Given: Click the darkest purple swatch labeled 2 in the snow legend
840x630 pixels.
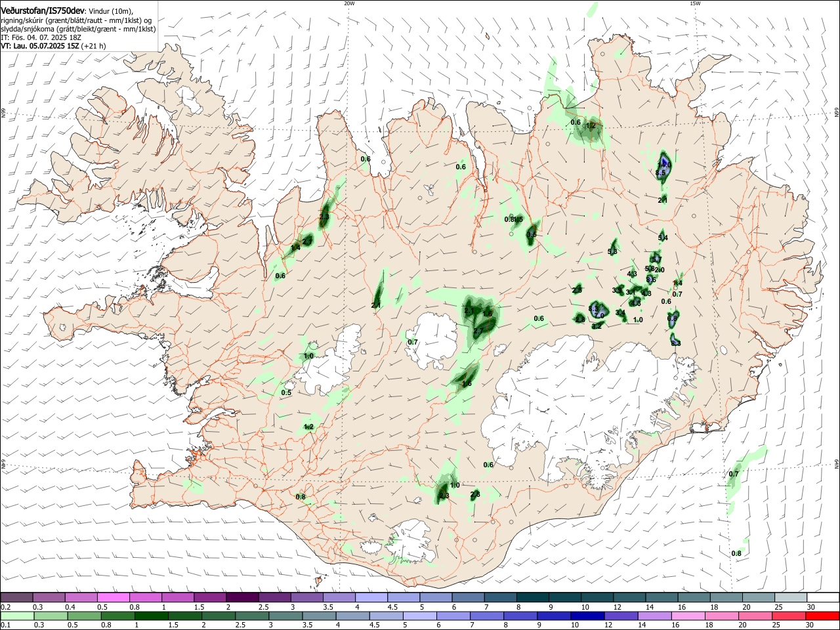Looking at the screenshot, I should 242,597.
